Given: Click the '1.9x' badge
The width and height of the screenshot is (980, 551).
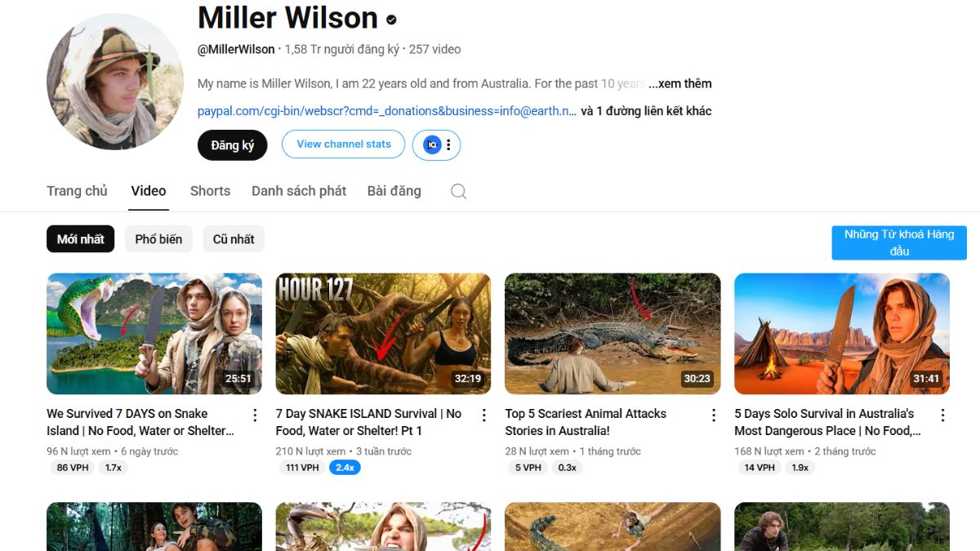Looking at the screenshot, I should tap(800, 468).
